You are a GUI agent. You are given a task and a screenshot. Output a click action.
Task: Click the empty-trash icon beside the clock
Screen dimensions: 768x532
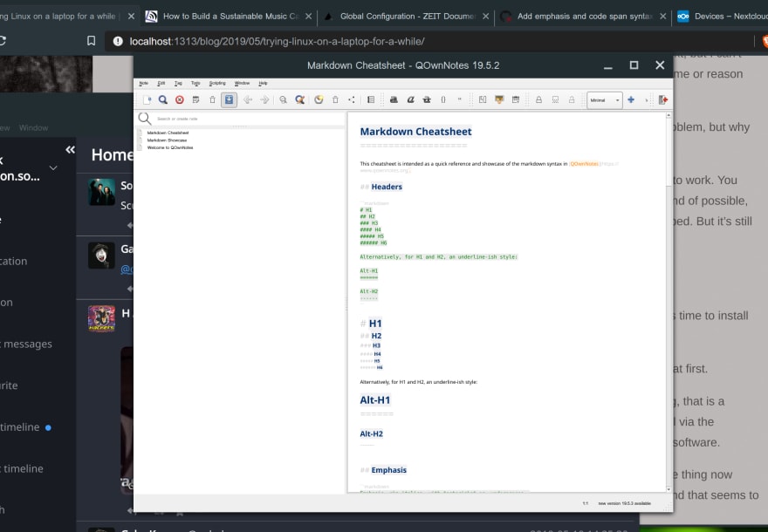[335, 99]
